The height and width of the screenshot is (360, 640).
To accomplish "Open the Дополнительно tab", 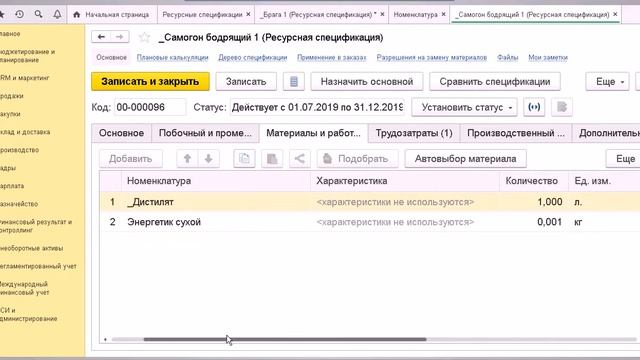I will (x=606, y=133).
